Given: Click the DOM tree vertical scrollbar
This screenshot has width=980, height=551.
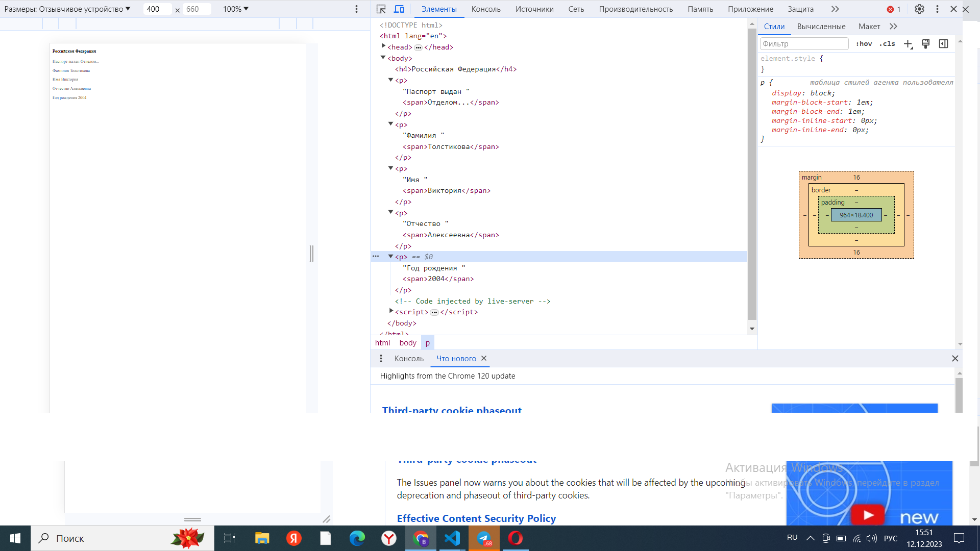Looking at the screenshot, I should (x=752, y=173).
